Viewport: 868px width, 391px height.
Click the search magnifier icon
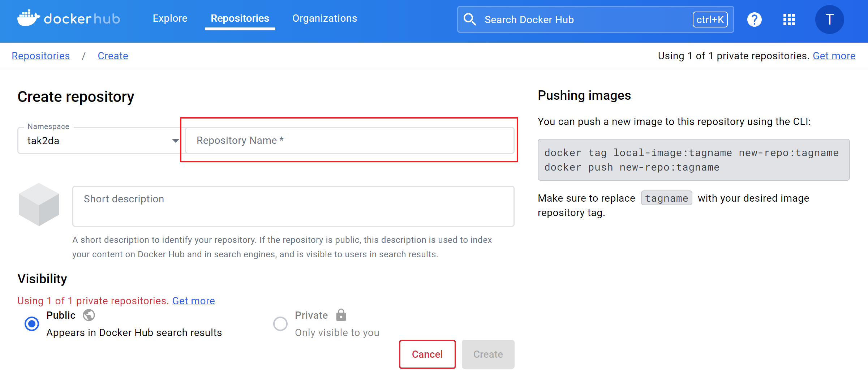point(469,20)
